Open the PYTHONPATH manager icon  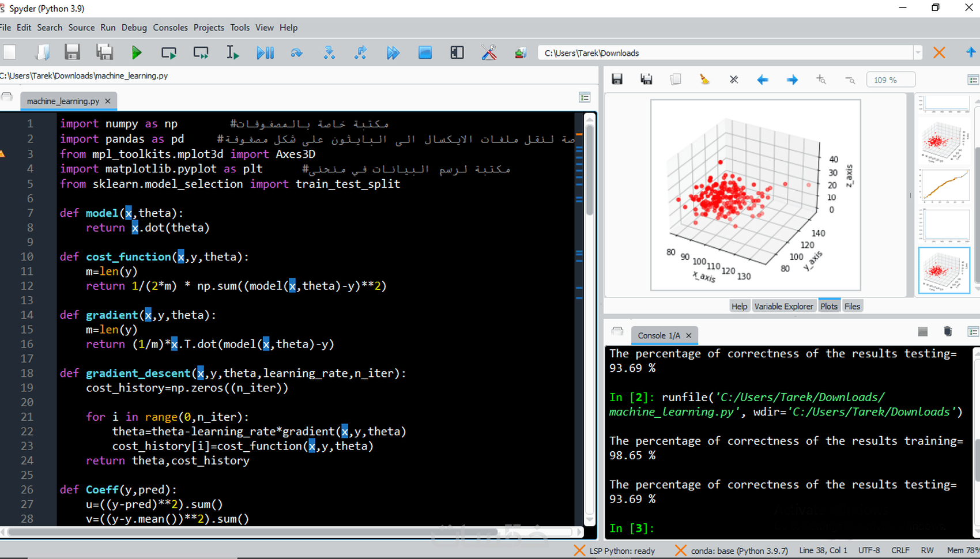tap(520, 52)
